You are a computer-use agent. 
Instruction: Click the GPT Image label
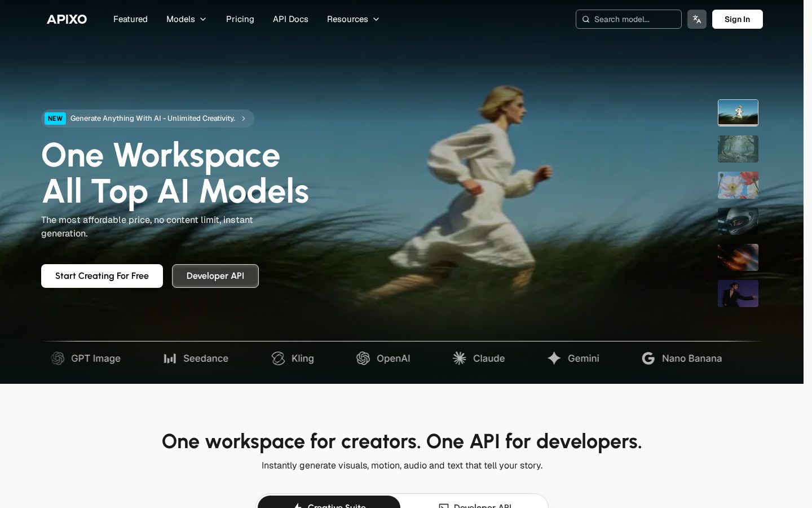coord(96,358)
